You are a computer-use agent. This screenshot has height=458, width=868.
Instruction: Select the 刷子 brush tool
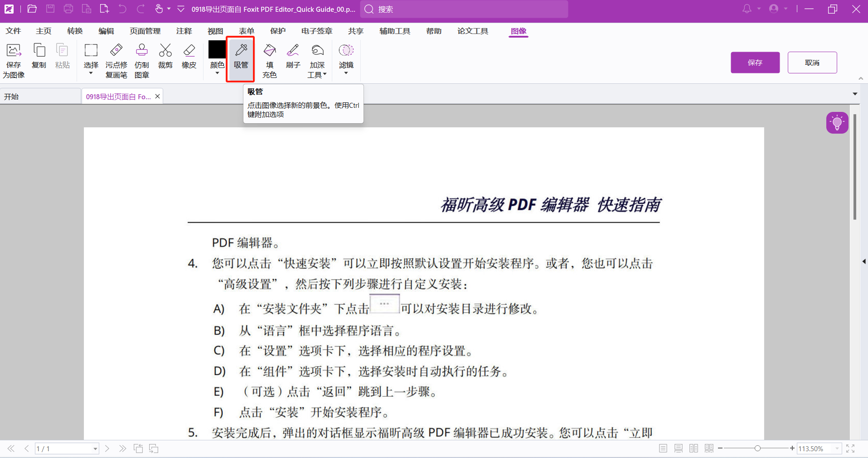[x=293, y=57]
